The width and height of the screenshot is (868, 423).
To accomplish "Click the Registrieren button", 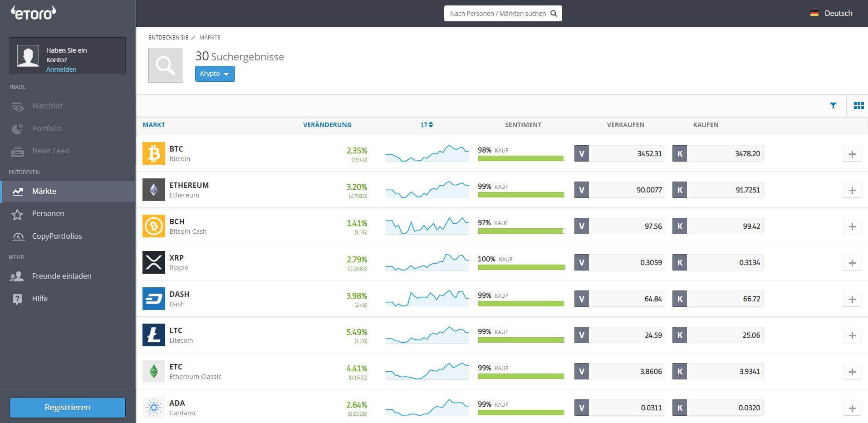I will (x=68, y=408).
